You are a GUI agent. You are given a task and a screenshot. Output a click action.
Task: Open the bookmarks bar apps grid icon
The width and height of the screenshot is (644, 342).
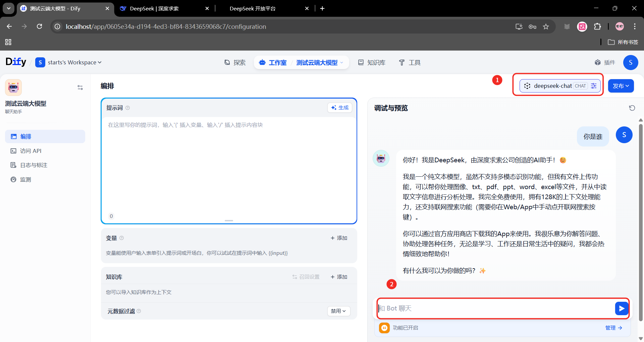coord(8,42)
